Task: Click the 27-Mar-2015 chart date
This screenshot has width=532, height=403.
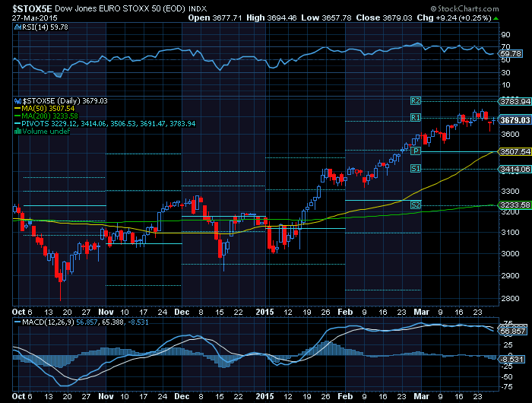Action: (35, 17)
